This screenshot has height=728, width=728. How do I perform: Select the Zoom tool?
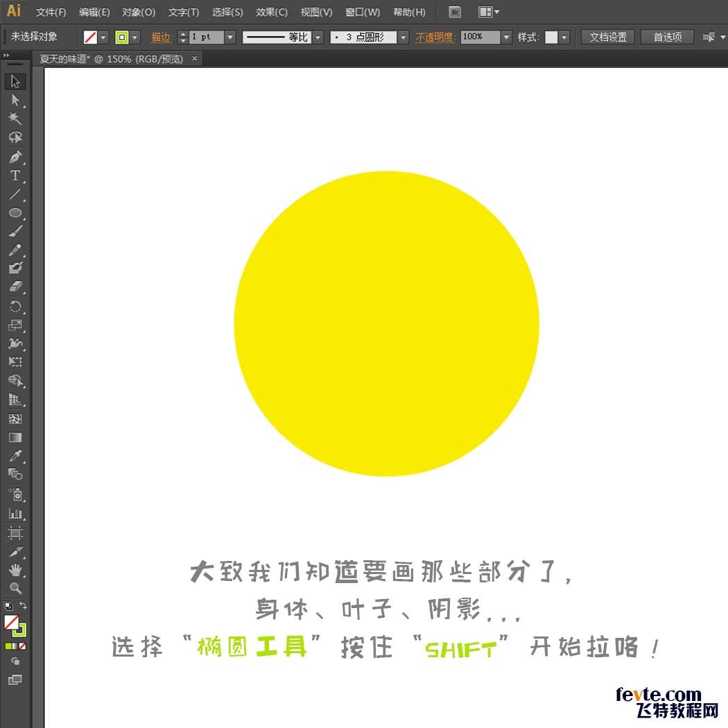pos(15,589)
